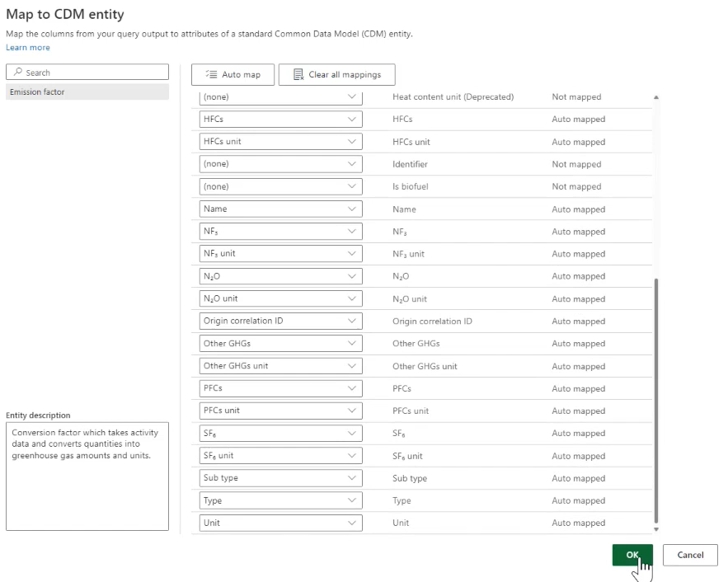
Task: Open the Origin correlation ID dropdown
Action: [x=281, y=321]
